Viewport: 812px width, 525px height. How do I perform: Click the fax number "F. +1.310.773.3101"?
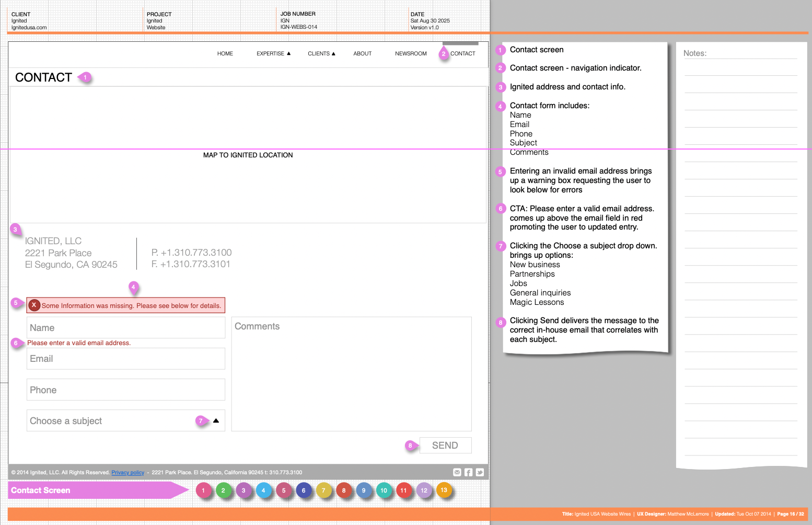click(x=191, y=264)
